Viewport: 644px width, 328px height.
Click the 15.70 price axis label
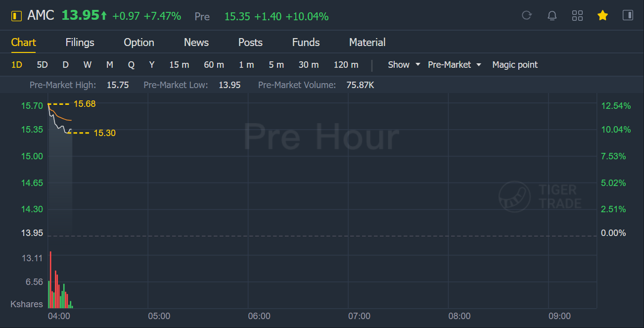click(32, 106)
